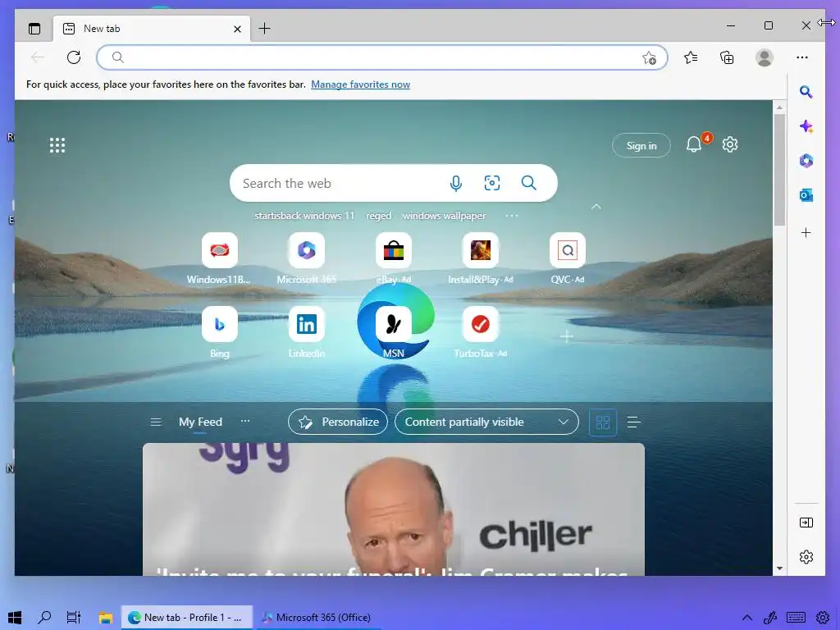The height and width of the screenshot is (630, 840).
Task: Open the sidebar Outlook icon
Action: click(x=806, y=195)
